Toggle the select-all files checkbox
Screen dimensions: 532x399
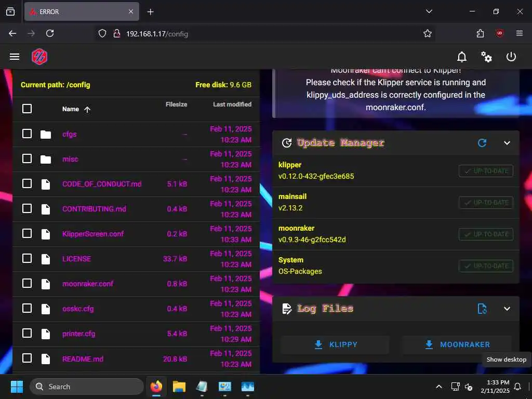click(27, 109)
